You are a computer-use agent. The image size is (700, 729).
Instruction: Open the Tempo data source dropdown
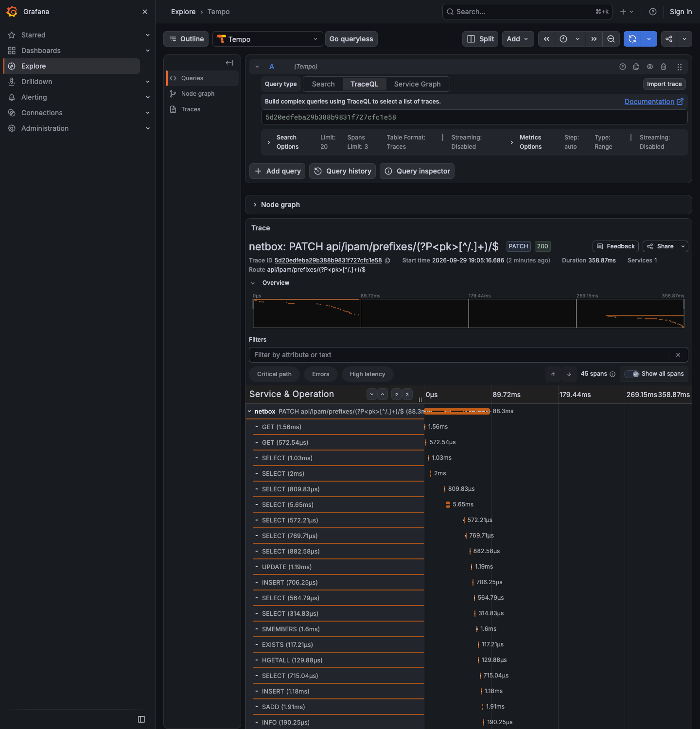coord(268,39)
